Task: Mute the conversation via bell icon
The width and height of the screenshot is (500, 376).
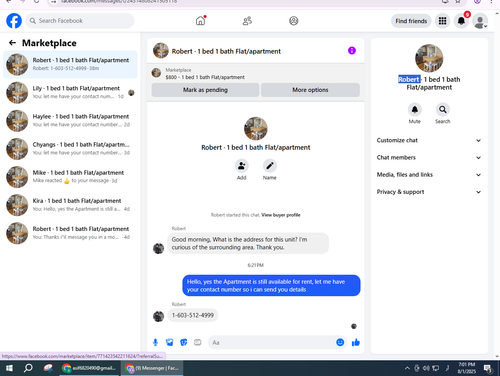Action: 415,109
